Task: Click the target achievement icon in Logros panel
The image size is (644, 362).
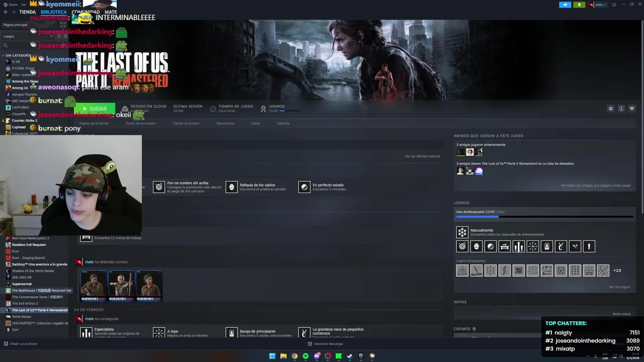Action: (462, 246)
